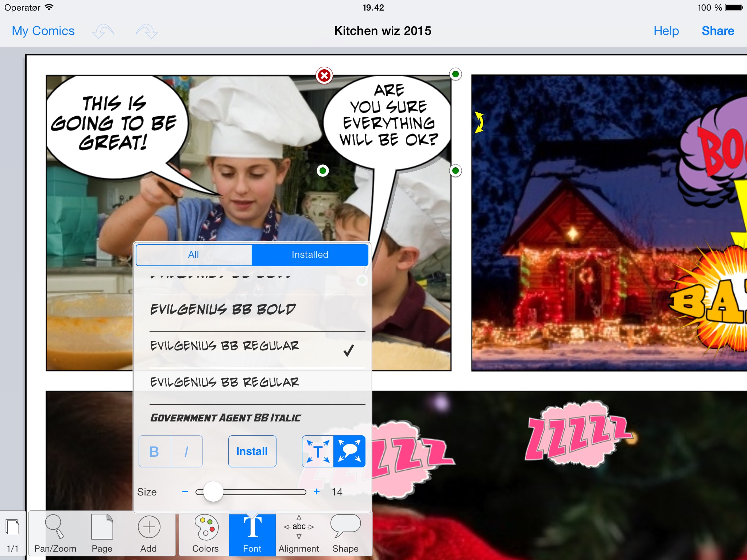This screenshot has height=560, width=747.
Task: Open the Share menu
Action: tap(717, 31)
